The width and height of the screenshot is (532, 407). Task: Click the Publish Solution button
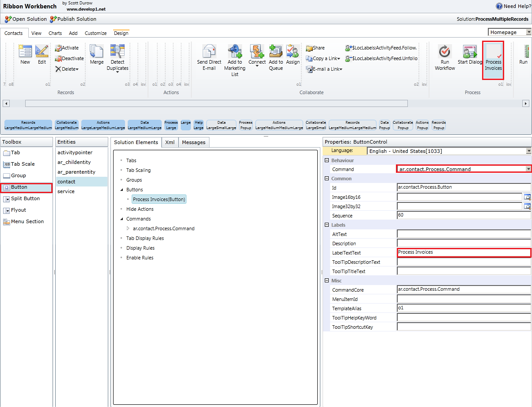click(x=73, y=19)
